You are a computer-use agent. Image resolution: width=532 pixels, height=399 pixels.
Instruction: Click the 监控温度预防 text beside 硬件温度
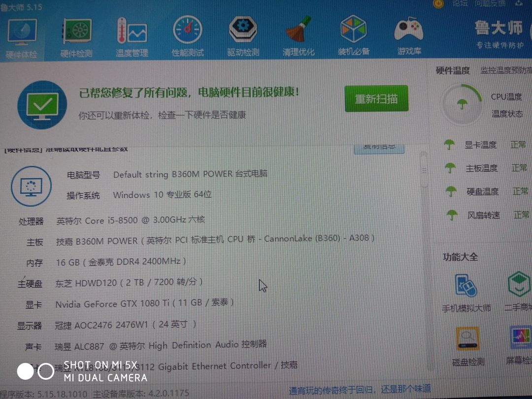pyautogui.click(x=506, y=70)
